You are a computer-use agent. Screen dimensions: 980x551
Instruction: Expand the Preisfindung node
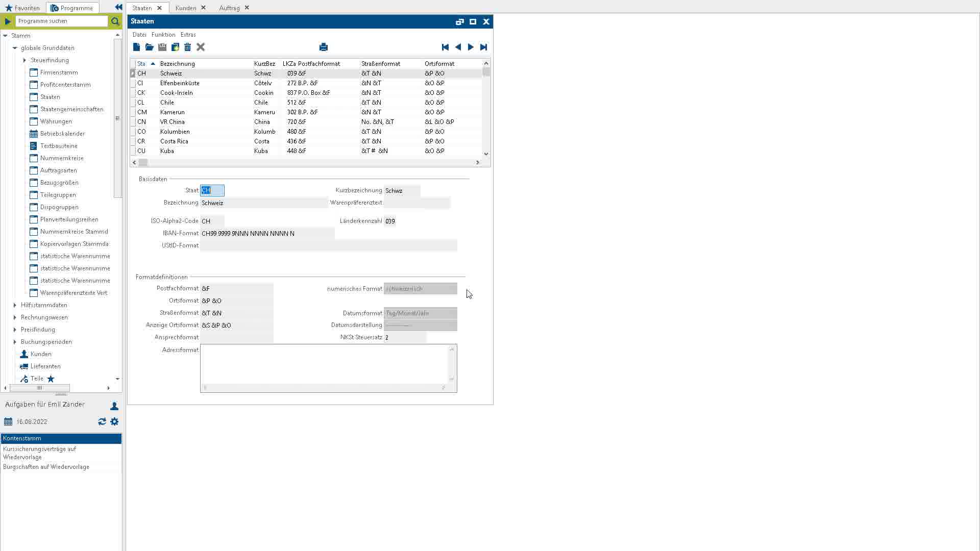(x=15, y=330)
